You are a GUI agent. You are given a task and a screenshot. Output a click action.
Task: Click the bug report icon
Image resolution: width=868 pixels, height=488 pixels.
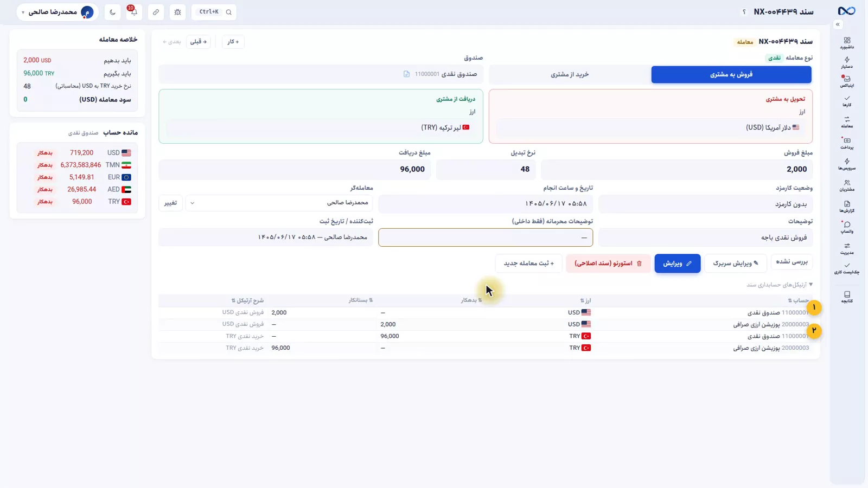pos(177,12)
